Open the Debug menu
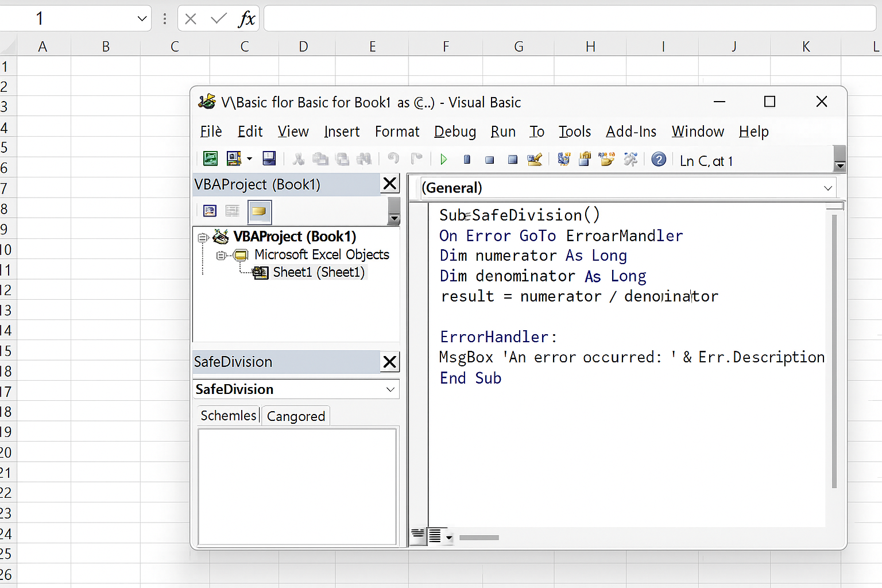Viewport: 882px width, 588px height. tap(455, 131)
